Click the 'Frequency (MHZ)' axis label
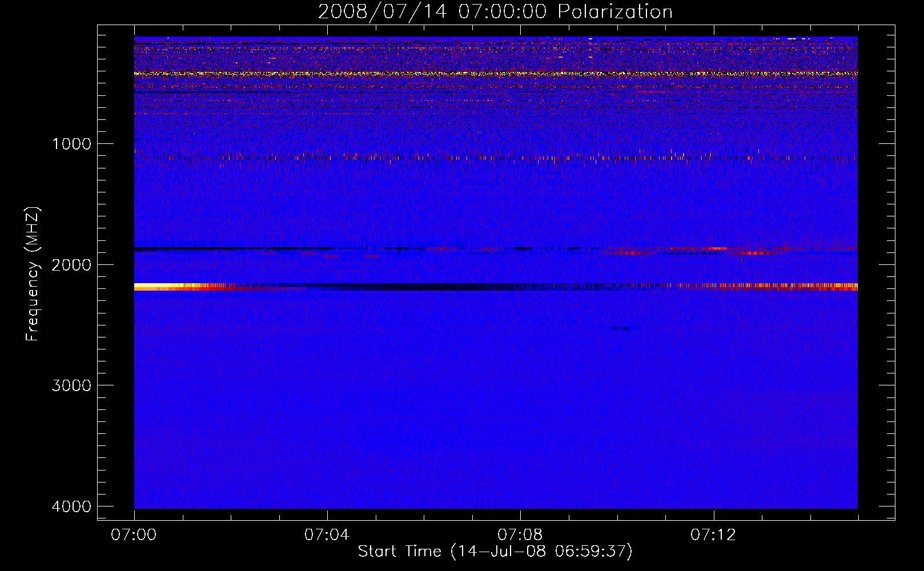 click(x=33, y=274)
